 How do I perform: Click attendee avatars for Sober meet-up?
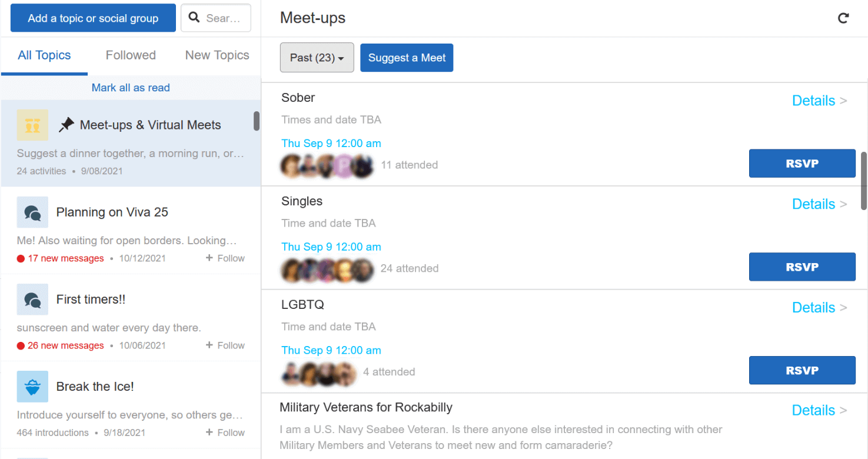click(327, 166)
